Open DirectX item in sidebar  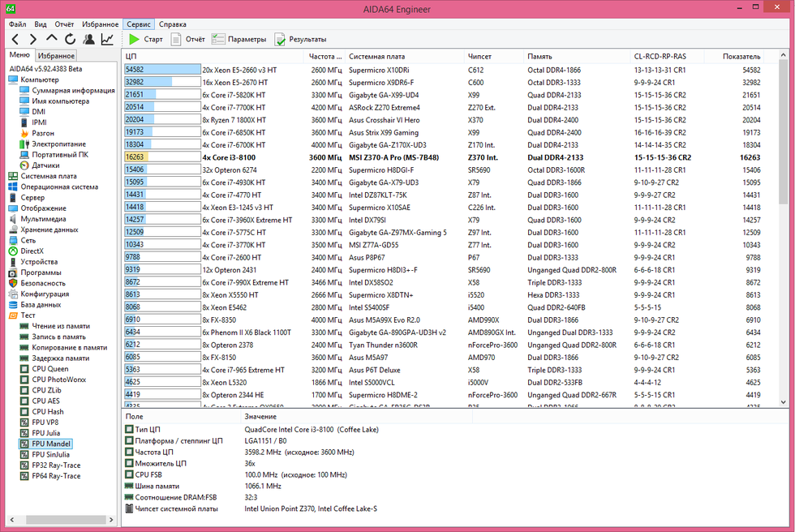pyautogui.click(x=32, y=251)
